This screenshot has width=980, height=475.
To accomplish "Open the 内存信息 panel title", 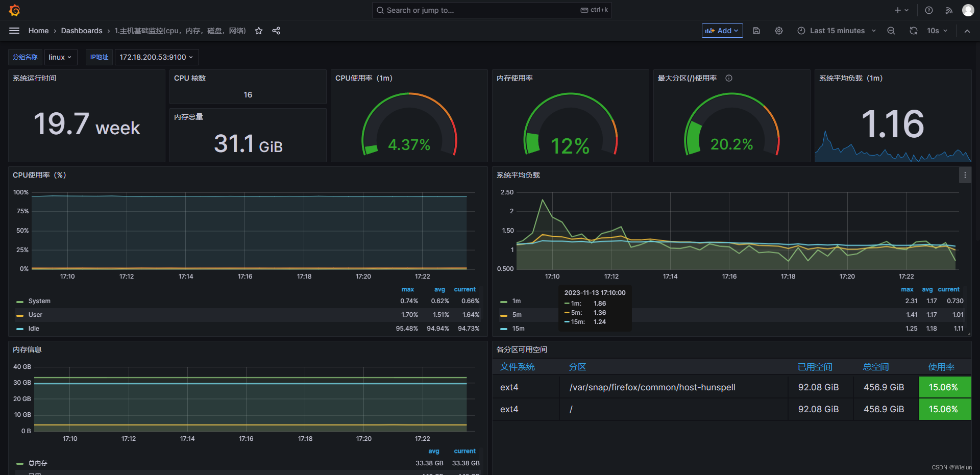I will (x=27, y=349).
